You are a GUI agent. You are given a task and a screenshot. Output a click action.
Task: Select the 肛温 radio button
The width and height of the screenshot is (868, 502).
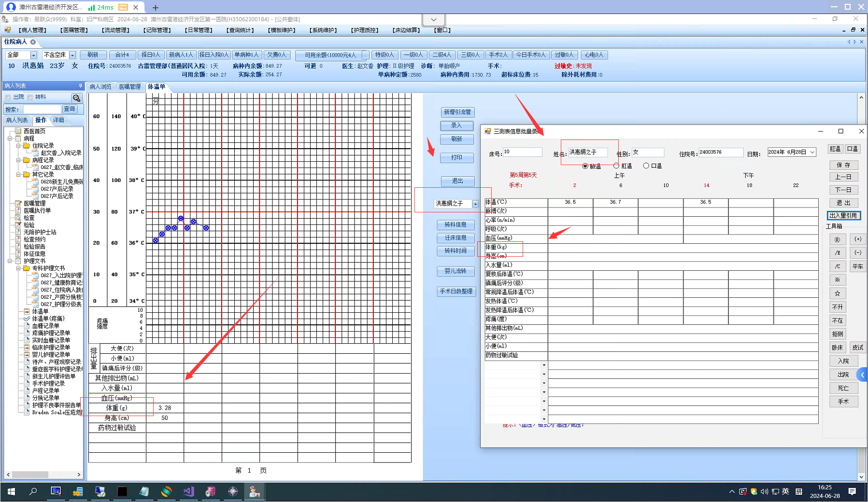616,166
